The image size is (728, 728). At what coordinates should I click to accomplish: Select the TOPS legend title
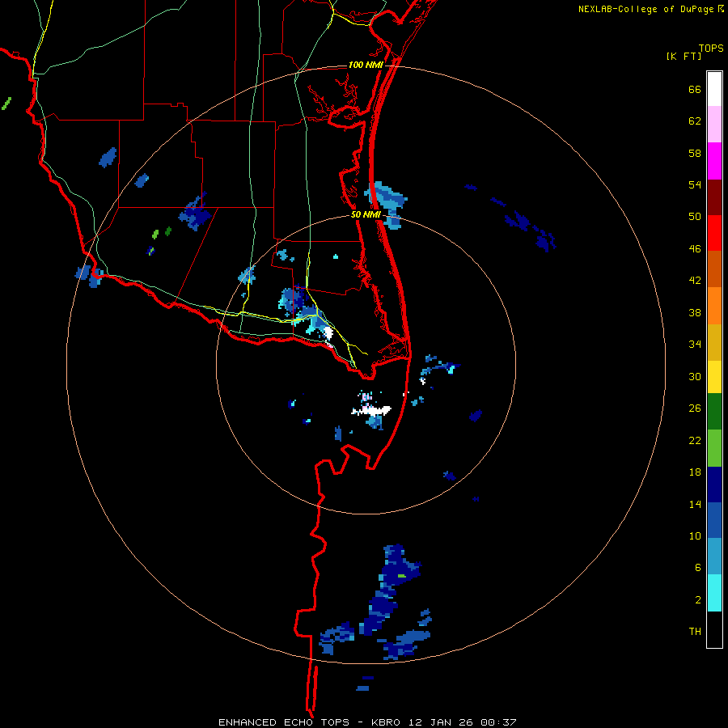pyautogui.click(x=711, y=48)
